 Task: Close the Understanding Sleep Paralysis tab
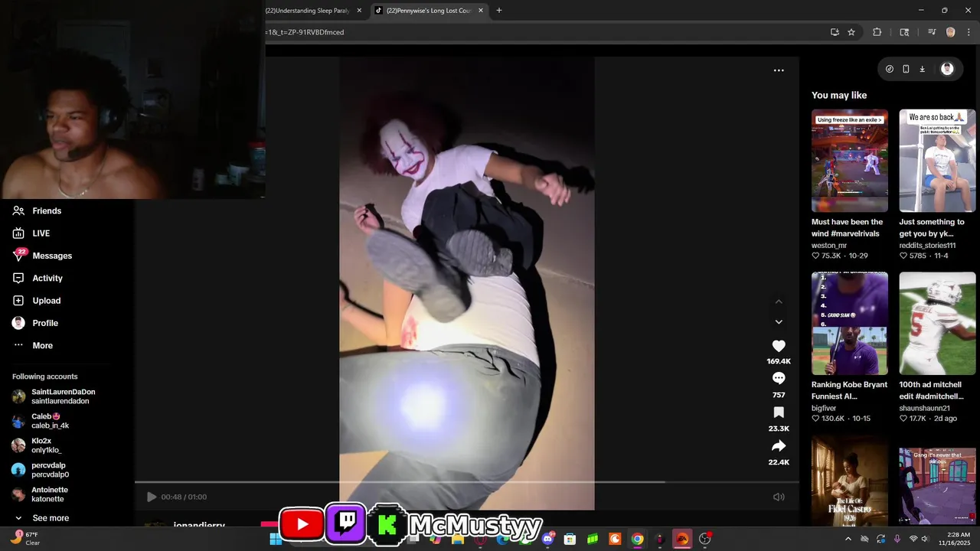point(359,11)
